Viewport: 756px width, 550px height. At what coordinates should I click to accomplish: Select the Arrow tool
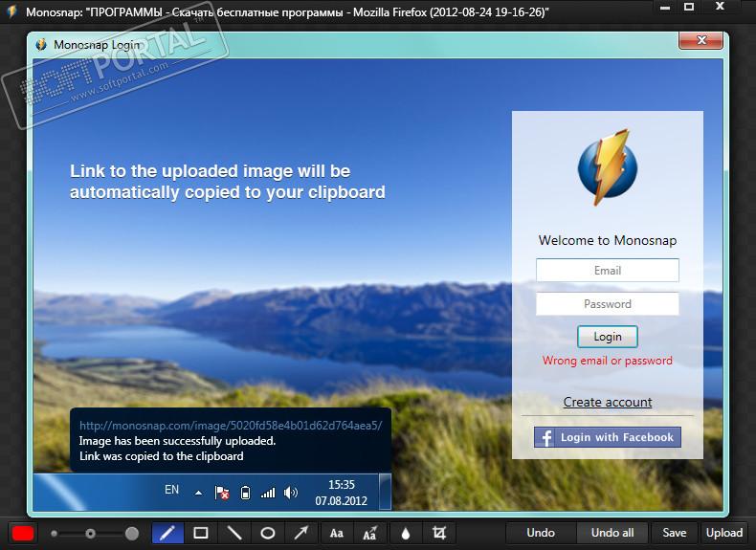pyautogui.click(x=301, y=533)
